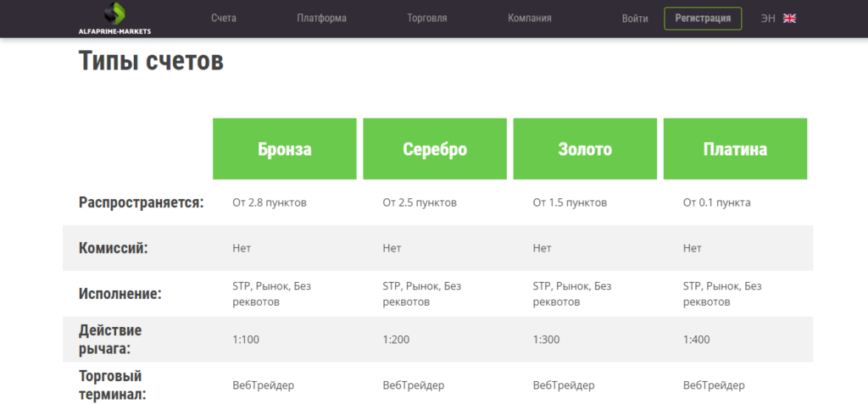868x404 pixels.
Task: Click ВебТрейдер under Золото column
Action: 564,385
